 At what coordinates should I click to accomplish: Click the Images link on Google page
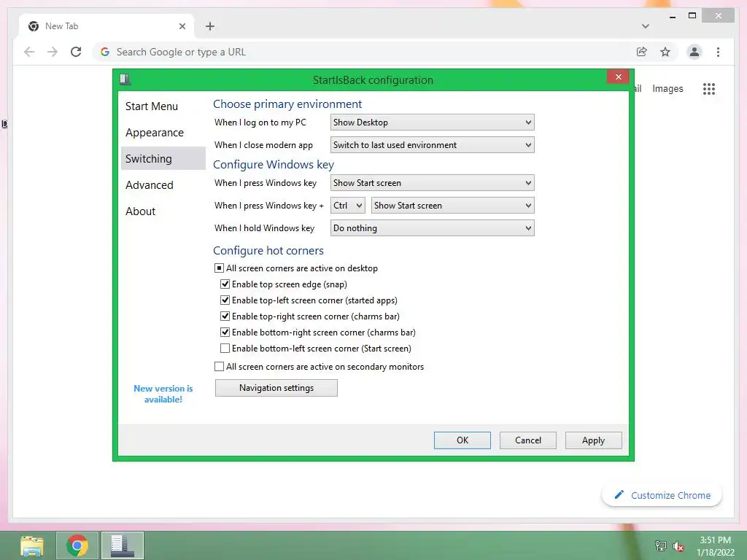[x=667, y=88]
